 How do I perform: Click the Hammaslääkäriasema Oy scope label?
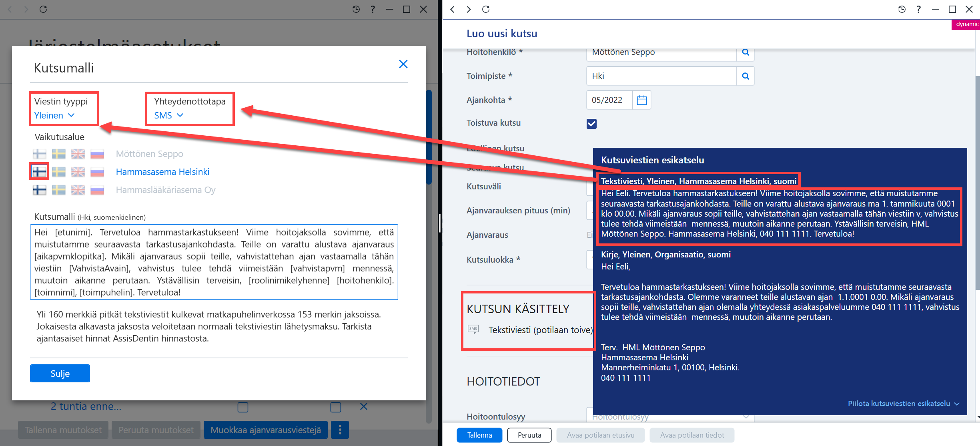coord(166,190)
